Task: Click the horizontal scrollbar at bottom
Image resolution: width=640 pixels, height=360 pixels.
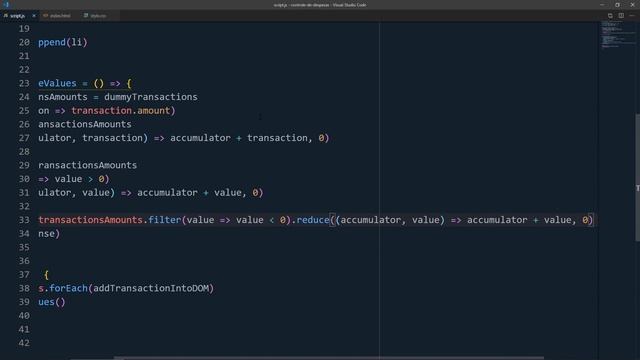Action: click(329, 358)
